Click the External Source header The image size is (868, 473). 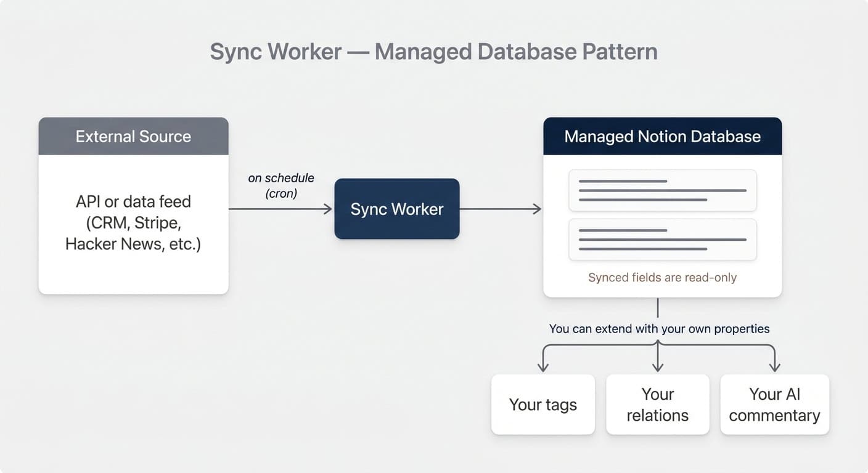coord(133,136)
